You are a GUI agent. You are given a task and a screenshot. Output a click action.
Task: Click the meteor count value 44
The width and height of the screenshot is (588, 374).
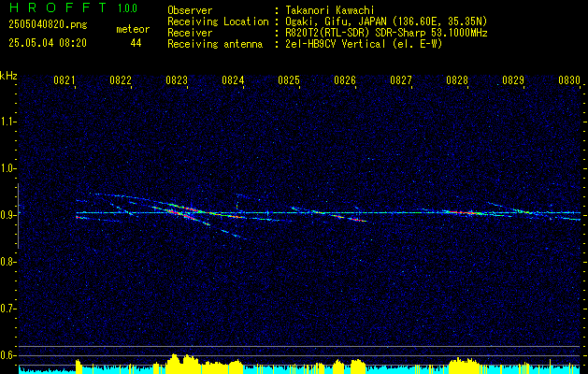(136, 43)
